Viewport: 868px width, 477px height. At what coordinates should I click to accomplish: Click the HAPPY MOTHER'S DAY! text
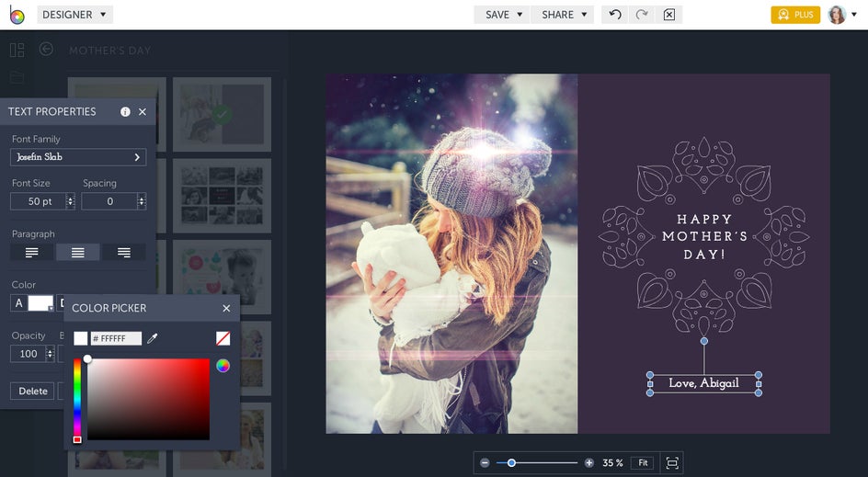coord(704,237)
